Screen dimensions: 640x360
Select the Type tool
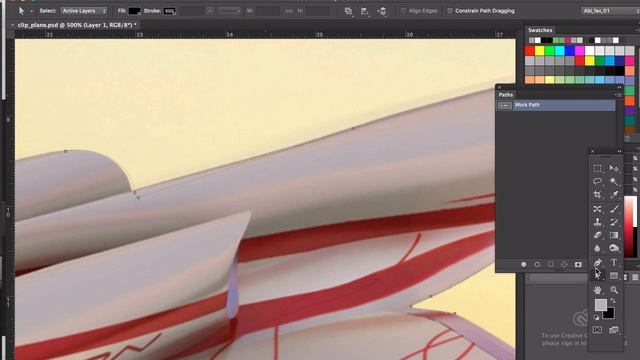tap(614, 262)
